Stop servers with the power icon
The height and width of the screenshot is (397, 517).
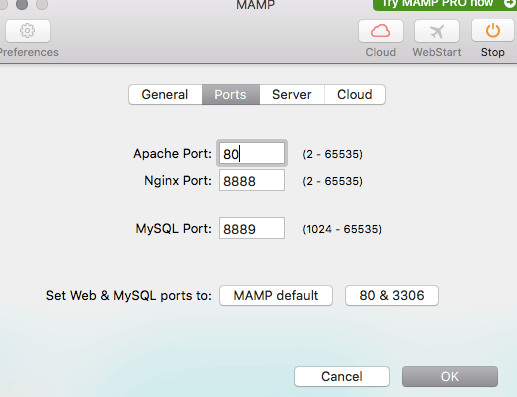tap(493, 31)
